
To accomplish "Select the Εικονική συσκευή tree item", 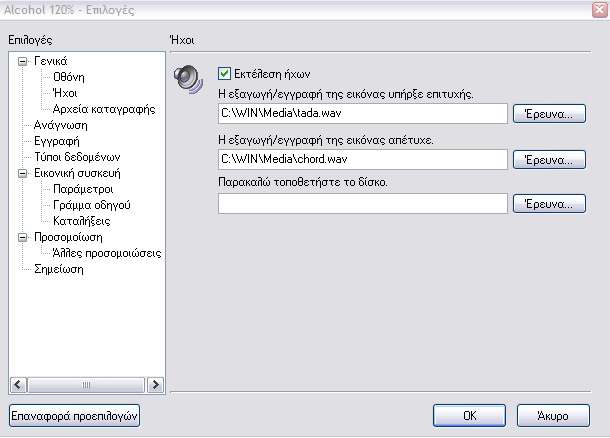I will tap(77, 173).
